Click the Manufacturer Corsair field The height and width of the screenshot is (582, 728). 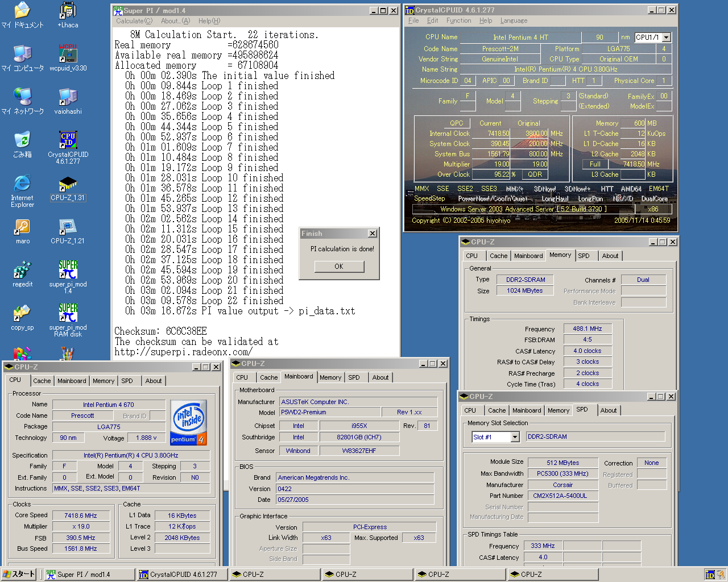(563, 485)
